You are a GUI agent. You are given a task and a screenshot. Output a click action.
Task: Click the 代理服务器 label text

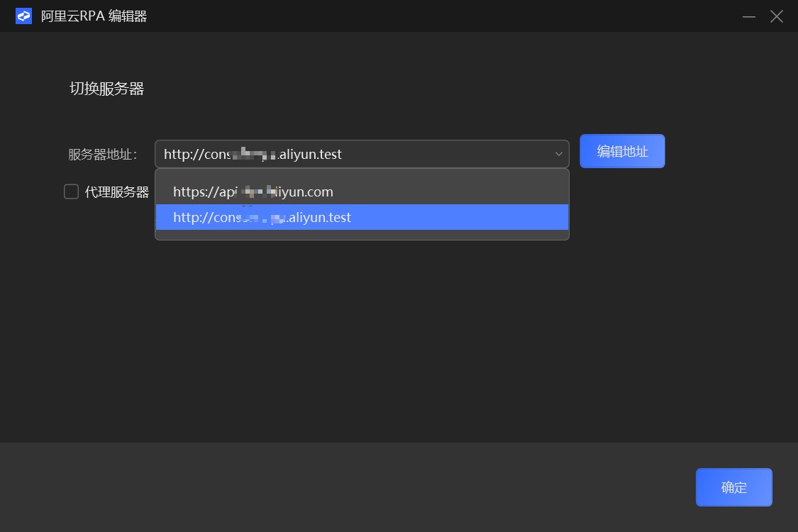116,192
